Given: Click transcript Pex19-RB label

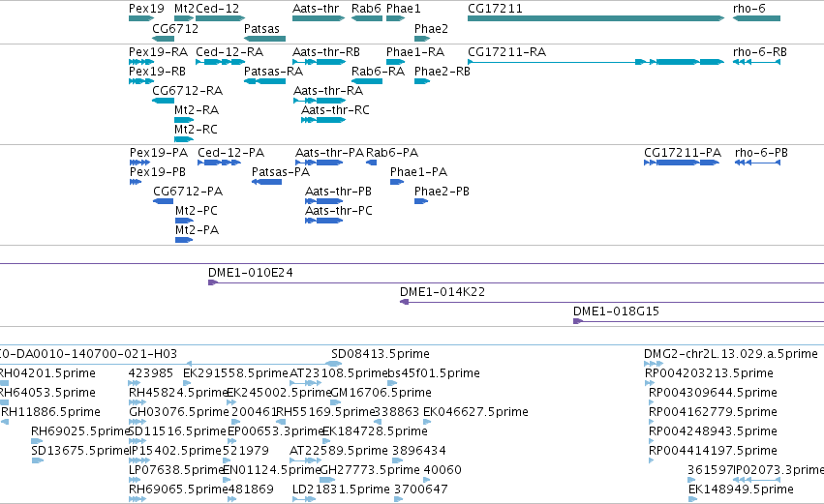Looking at the screenshot, I should tap(157, 72).
